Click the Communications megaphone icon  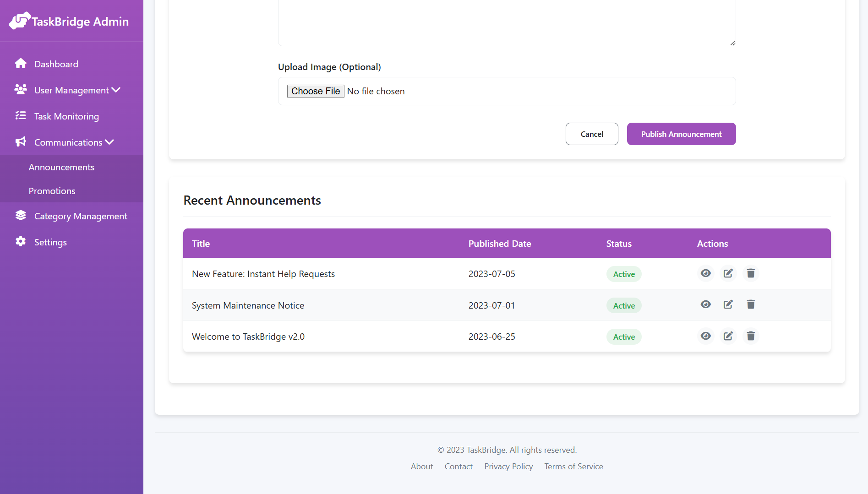[x=21, y=142]
